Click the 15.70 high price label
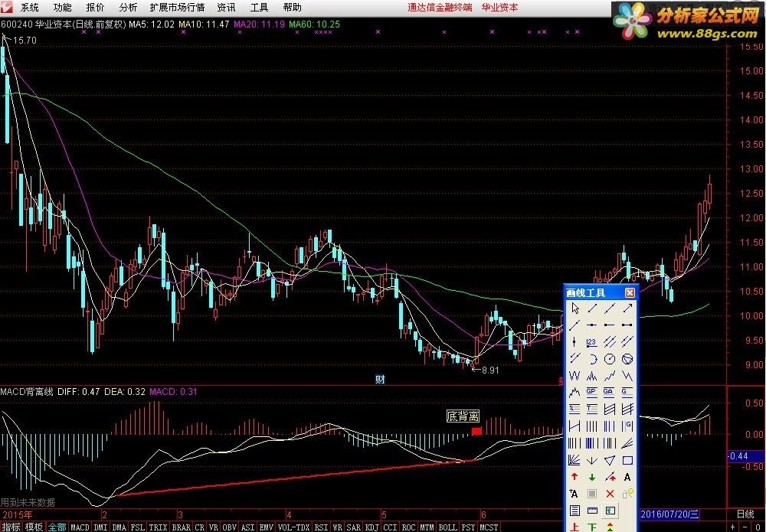Image resolution: width=766 pixels, height=532 pixels. point(25,41)
